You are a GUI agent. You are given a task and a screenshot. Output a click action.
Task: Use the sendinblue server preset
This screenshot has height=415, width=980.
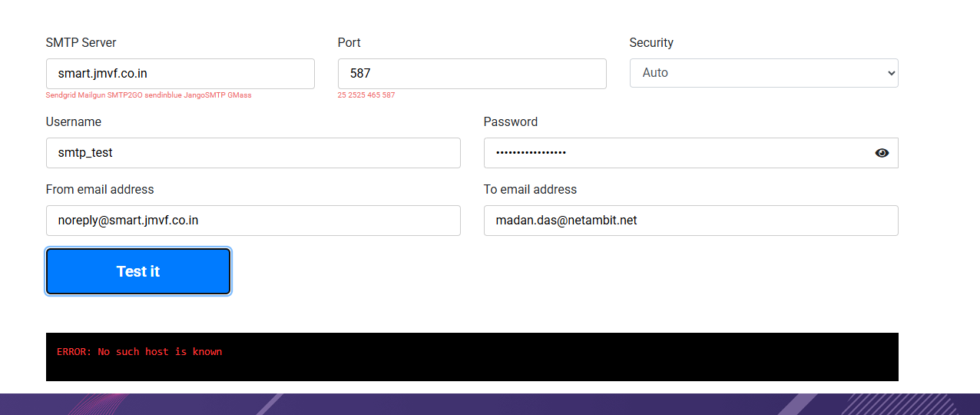point(161,95)
